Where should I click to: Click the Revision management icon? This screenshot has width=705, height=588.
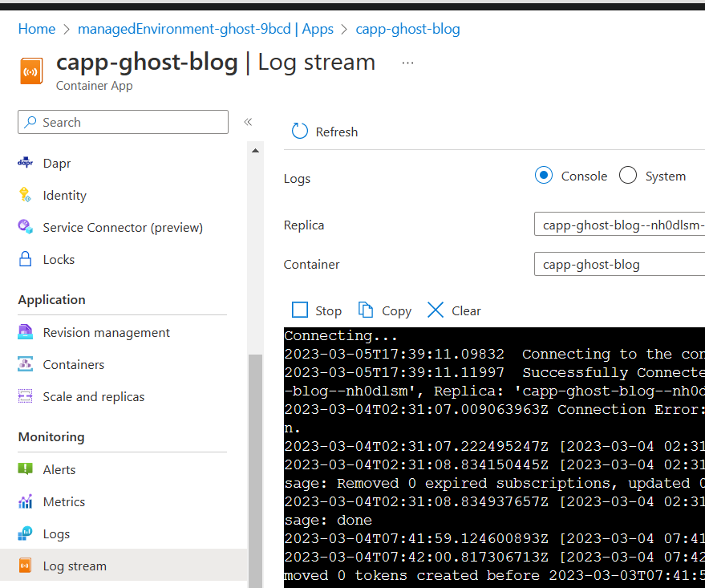click(x=25, y=332)
